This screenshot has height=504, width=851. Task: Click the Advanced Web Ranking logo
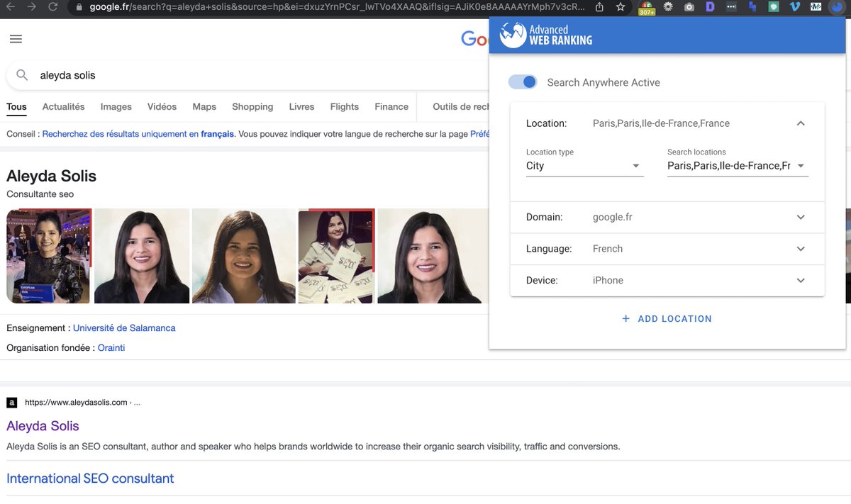point(546,35)
